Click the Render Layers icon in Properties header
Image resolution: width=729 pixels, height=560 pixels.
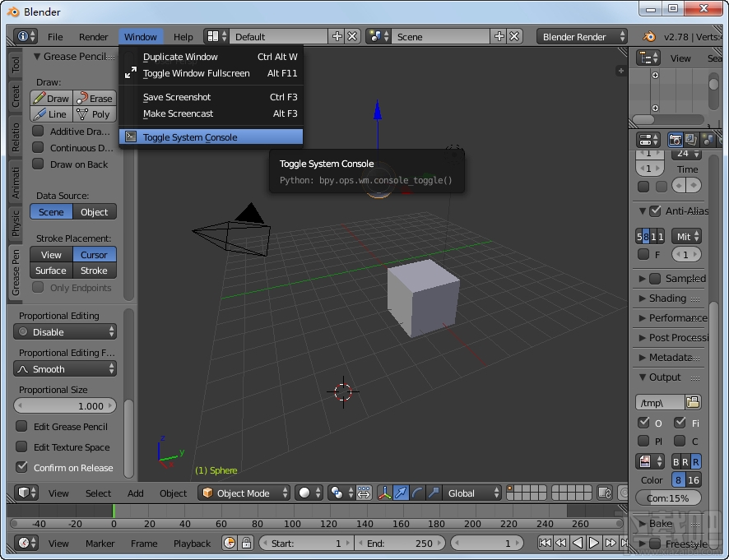[690, 138]
